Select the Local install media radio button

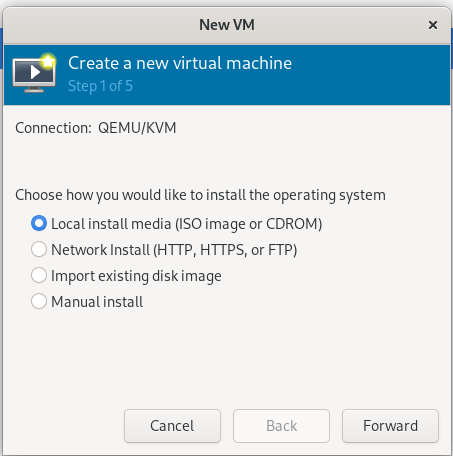(x=39, y=223)
